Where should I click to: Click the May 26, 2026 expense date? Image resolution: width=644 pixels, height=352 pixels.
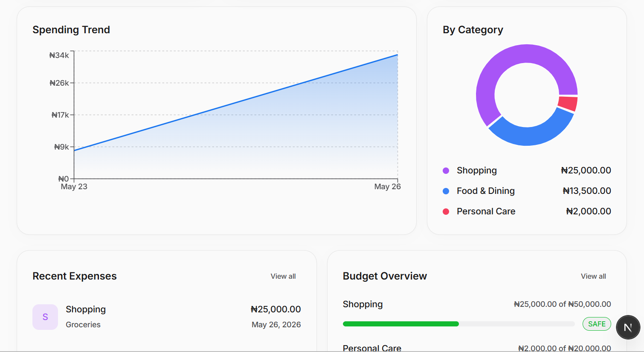[x=276, y=325]
